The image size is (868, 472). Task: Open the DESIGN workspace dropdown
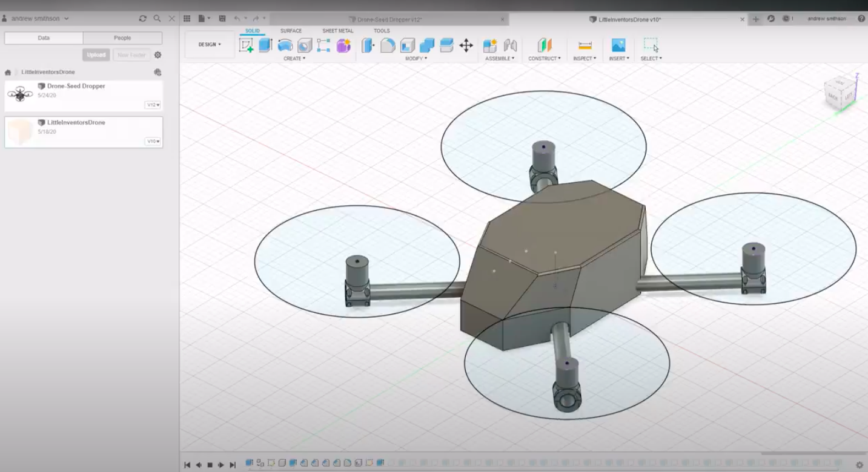click(x=210, y=45)
